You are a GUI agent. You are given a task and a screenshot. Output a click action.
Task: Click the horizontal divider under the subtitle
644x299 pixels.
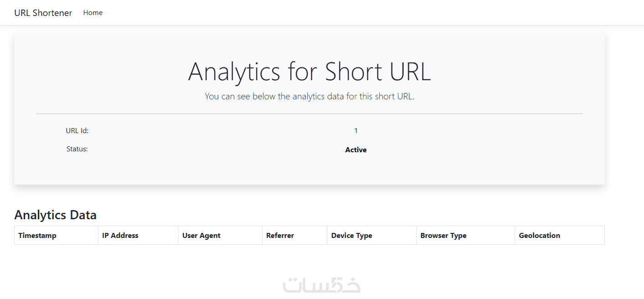point(309,113)
